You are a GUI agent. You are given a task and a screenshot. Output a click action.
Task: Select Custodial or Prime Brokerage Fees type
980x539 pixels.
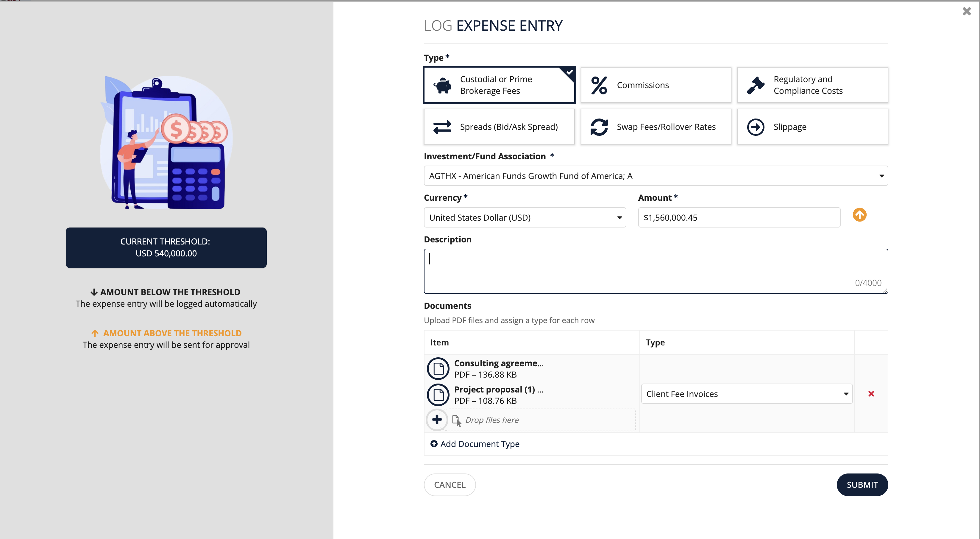499,85
